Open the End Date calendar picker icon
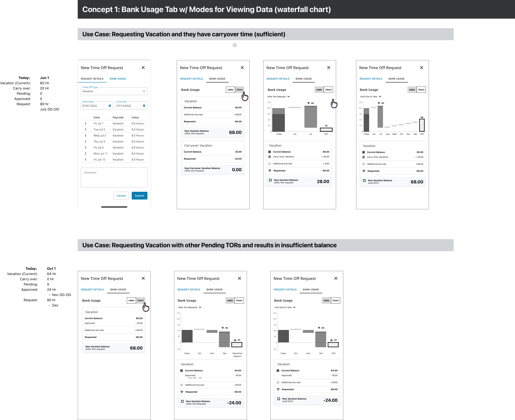 tap(144, 106)
